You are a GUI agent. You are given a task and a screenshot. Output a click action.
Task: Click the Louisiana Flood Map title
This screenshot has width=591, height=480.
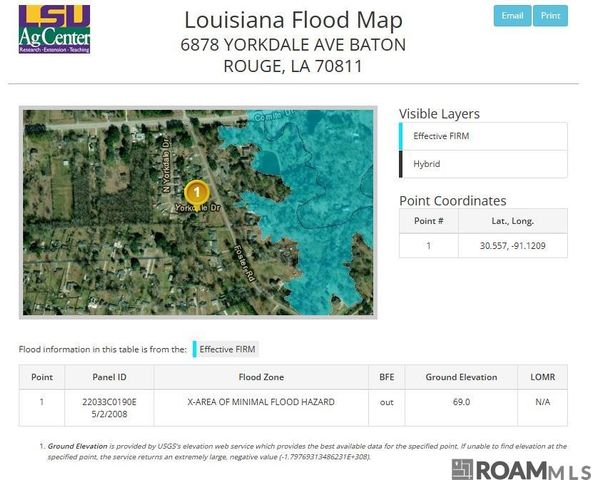[293, 20]
